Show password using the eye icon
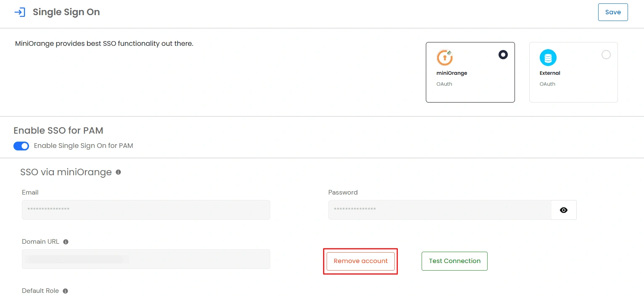The width and height of the screenshot is (644, 295). [x=564, y=210]
